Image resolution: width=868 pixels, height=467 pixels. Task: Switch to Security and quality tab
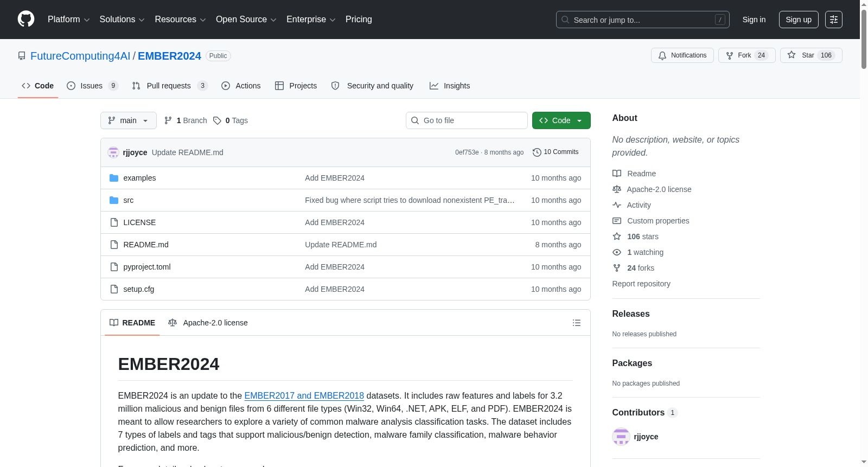pos(372,86)
